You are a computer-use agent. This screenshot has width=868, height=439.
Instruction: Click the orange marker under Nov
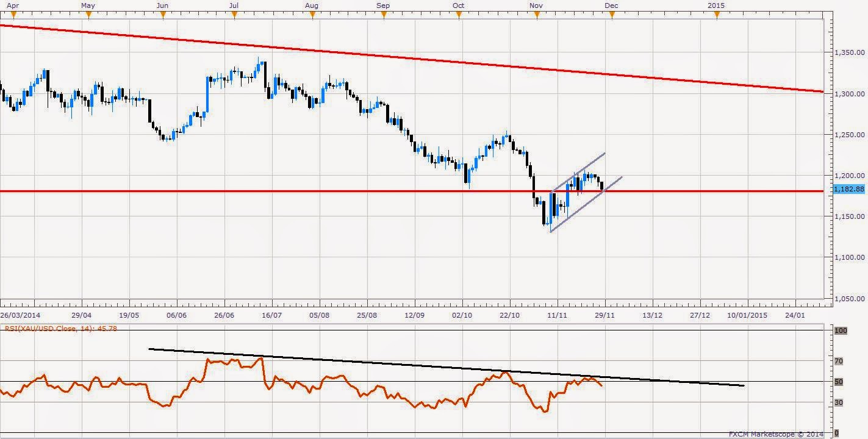click(x=537, y=16)
